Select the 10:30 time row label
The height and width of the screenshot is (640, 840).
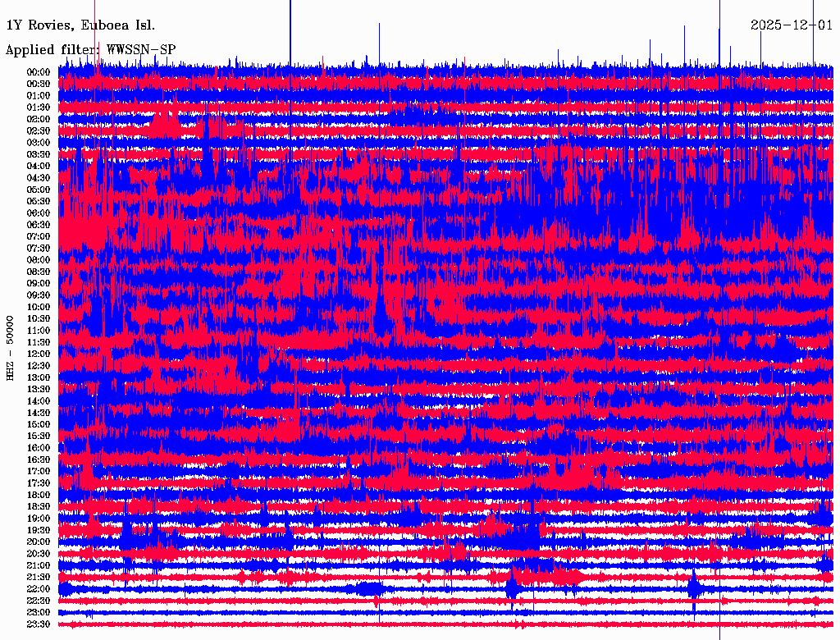39,318
